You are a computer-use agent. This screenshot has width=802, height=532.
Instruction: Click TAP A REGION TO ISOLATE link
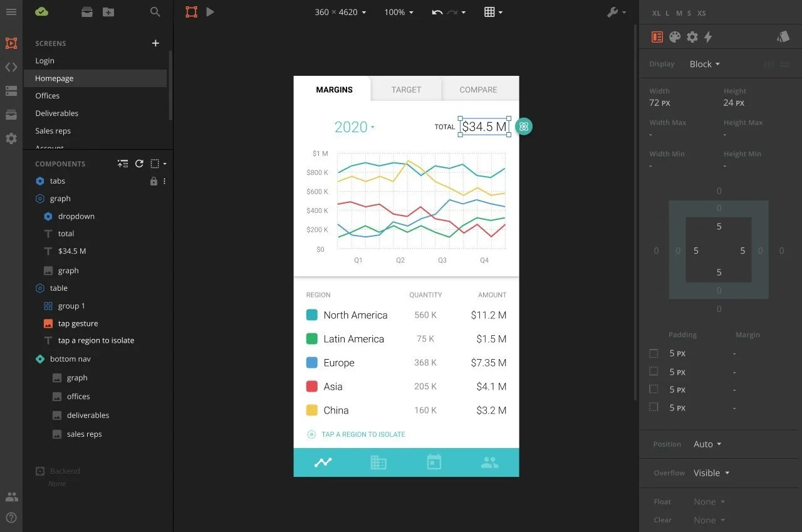point(362,434)
